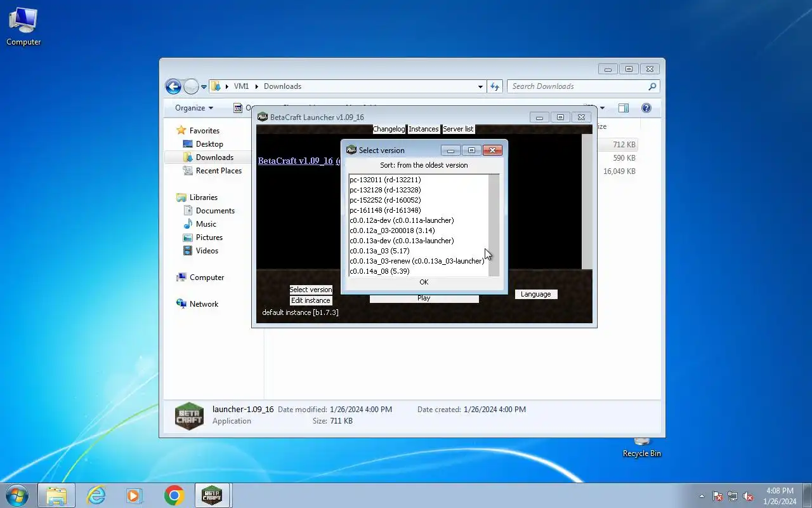Open the Server list tab

458,129
